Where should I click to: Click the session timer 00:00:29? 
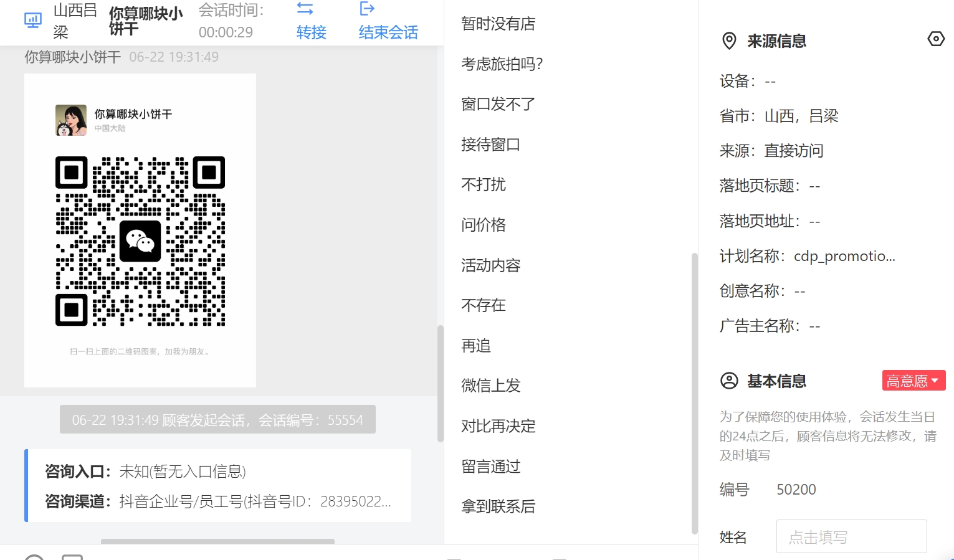[x=226, y=32]
